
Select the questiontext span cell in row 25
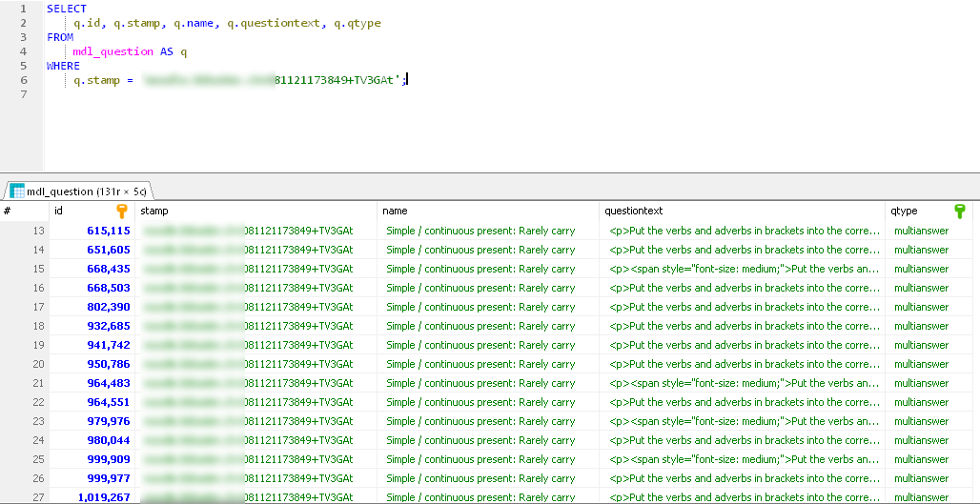[742, 459]
